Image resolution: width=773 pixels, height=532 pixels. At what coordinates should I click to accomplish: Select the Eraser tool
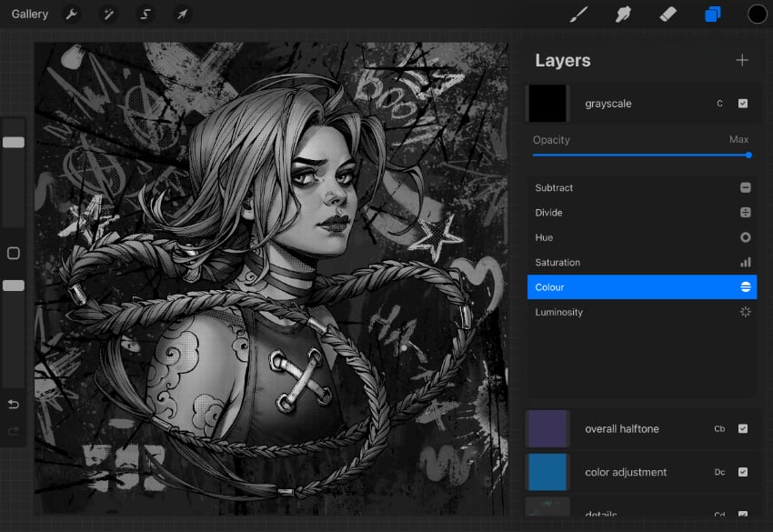[x=668, y=15]
